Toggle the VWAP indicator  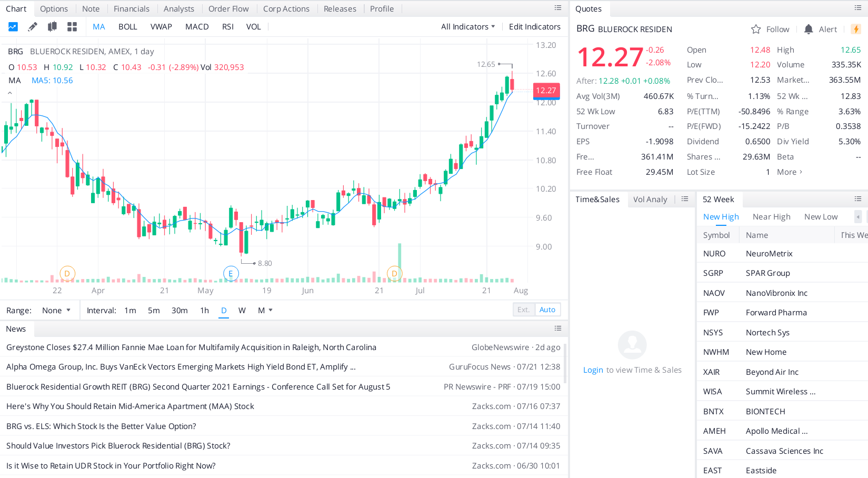click(161, 27)
